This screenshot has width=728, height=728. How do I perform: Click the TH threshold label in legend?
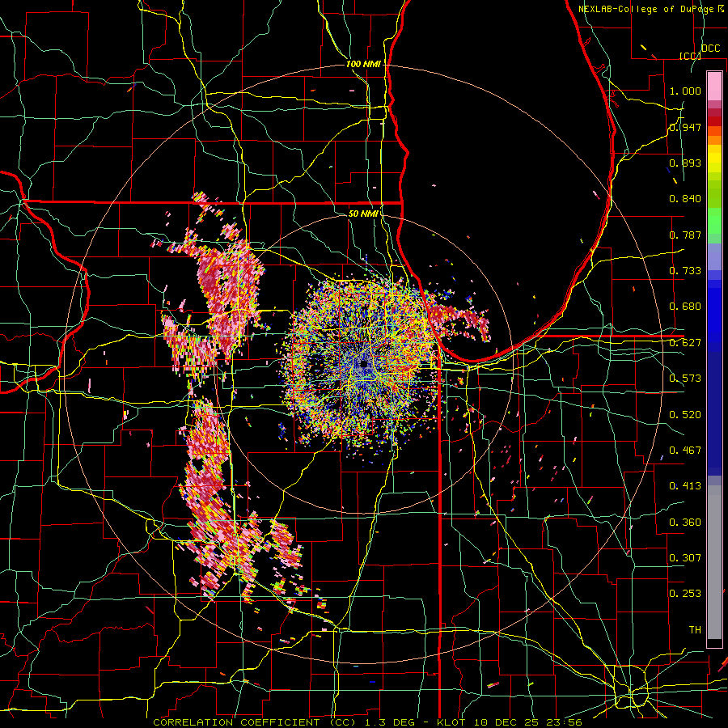point(695,630)
